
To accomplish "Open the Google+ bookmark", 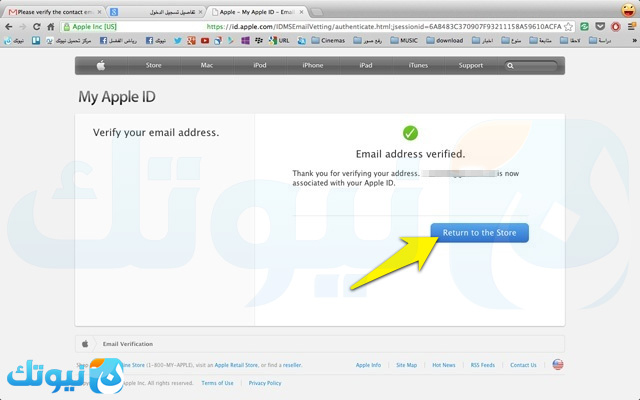I will tap(191, 40).
